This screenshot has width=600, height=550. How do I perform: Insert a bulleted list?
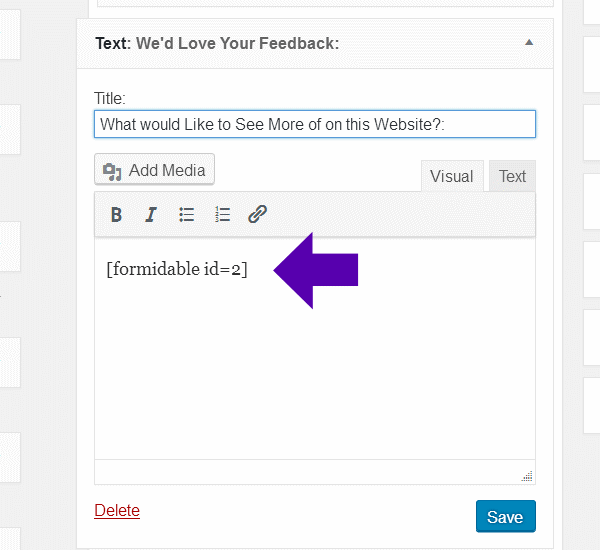click(x=187, y=214)
